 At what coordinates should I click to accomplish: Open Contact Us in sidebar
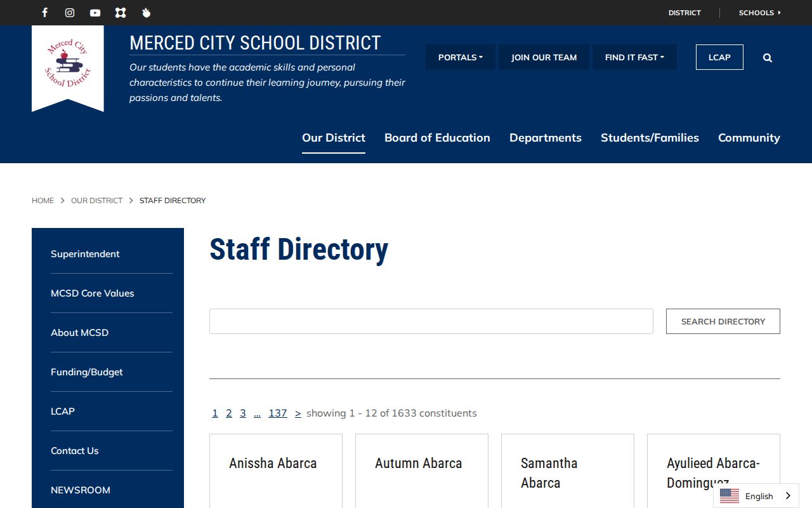[x=75, y=451]
